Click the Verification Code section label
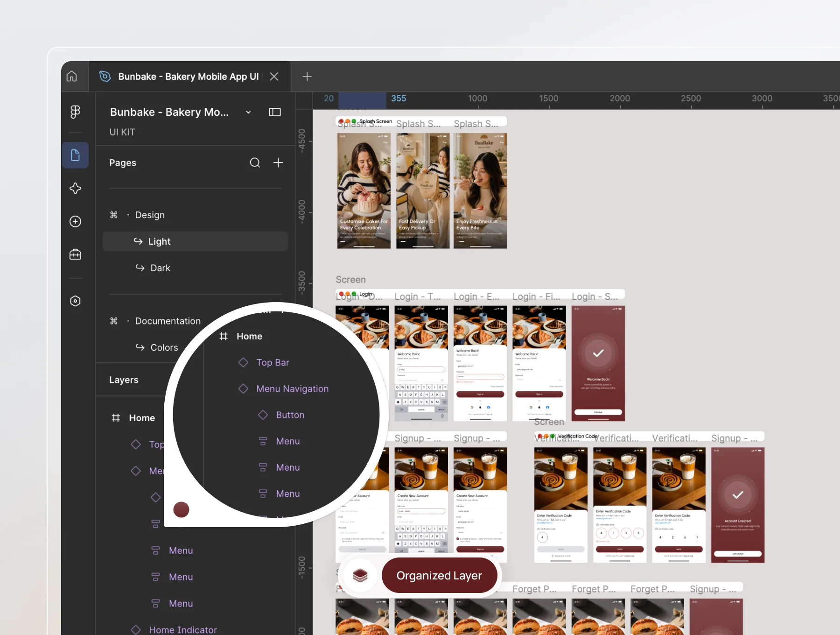The width and height of the screenshot is (840, 635). pyautogui.click(x=578, y=436)
